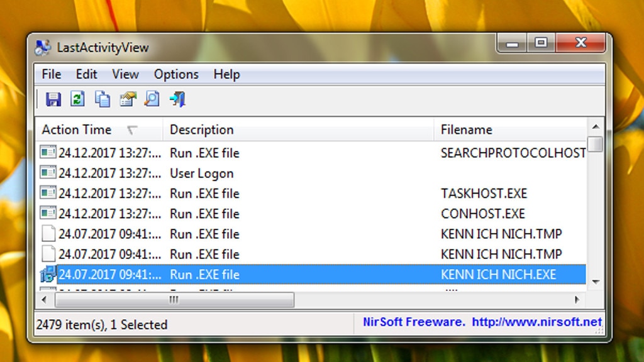Click Run .EXE file in TASKHOST.EXE row
Image resolution: width=644 pixels, height=362 pixels.
(x=204, y=194)
